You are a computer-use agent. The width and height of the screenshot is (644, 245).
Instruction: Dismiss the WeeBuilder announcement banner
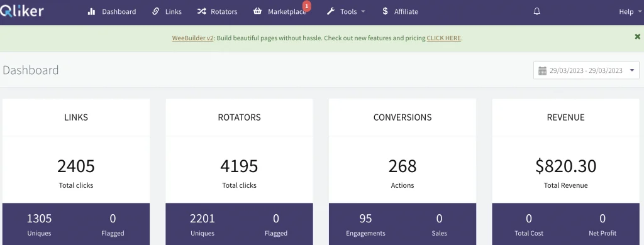[x=638, y=36]
